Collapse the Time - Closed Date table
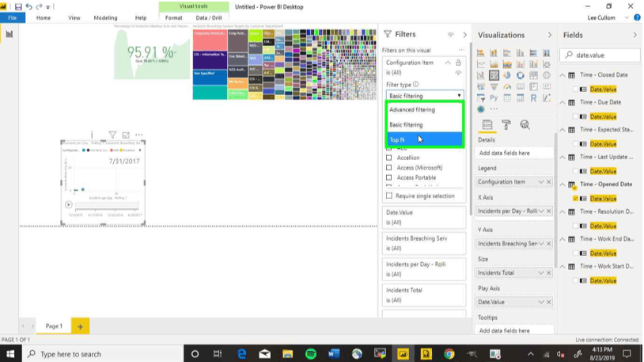This screenshot has width=644, height=362. point(563,75)
